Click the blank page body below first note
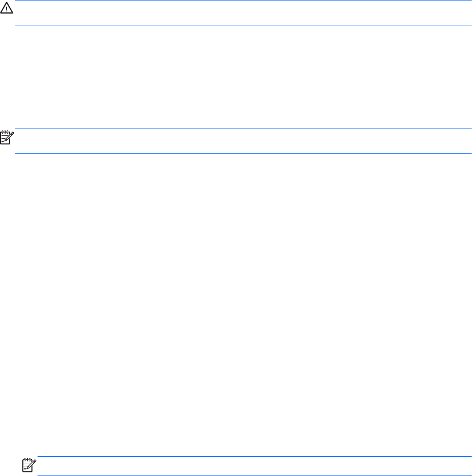The width and height of the screenshot is (472, 476). pos(236,305)
